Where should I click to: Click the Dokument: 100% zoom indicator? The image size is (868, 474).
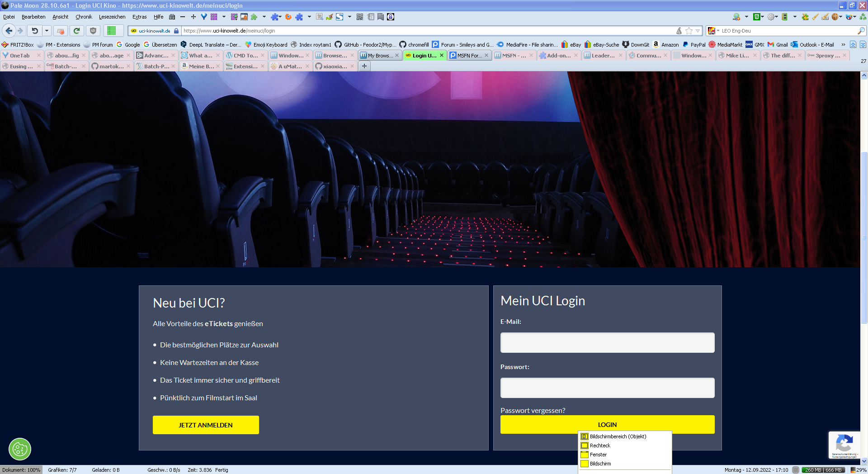(x=21, y=470)
